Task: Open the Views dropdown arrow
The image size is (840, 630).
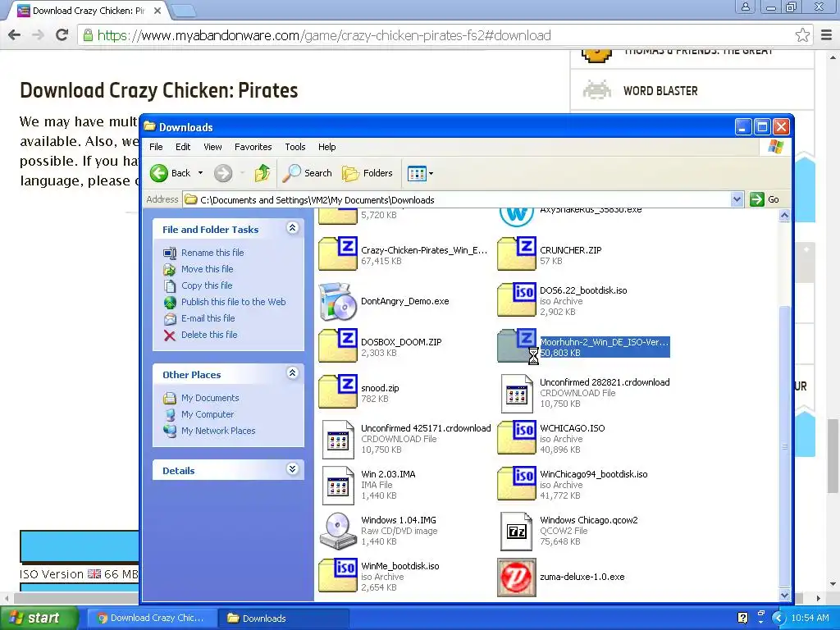Action: tap(431, 174)
